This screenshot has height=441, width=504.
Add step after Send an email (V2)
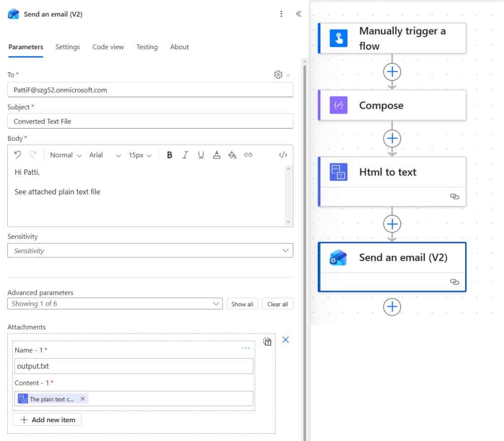[392, 307]
